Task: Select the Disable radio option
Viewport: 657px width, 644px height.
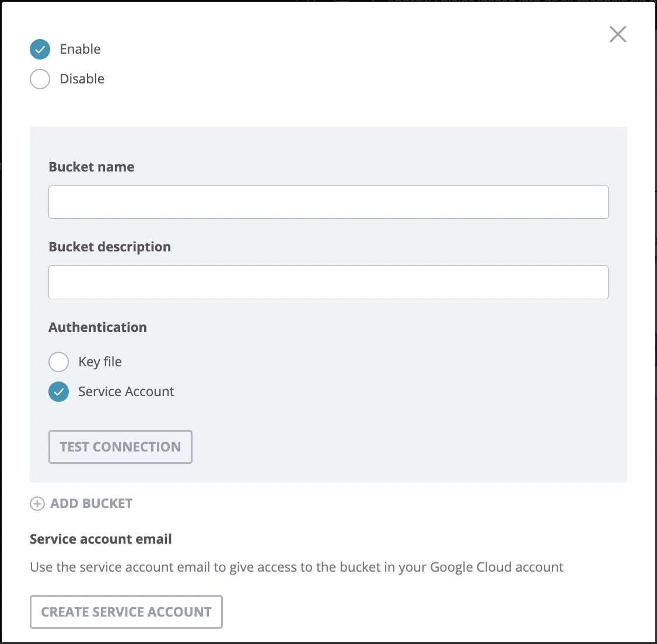Action: (40, 79)
